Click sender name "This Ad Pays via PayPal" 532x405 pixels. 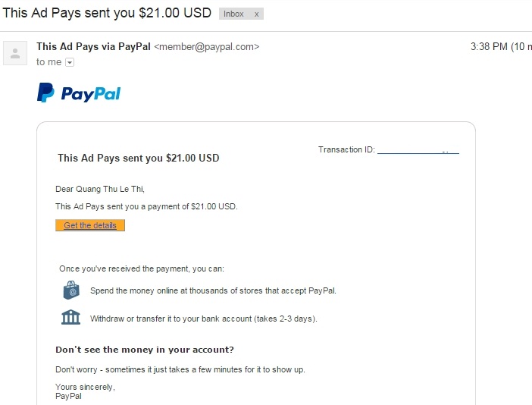(93, 47)
